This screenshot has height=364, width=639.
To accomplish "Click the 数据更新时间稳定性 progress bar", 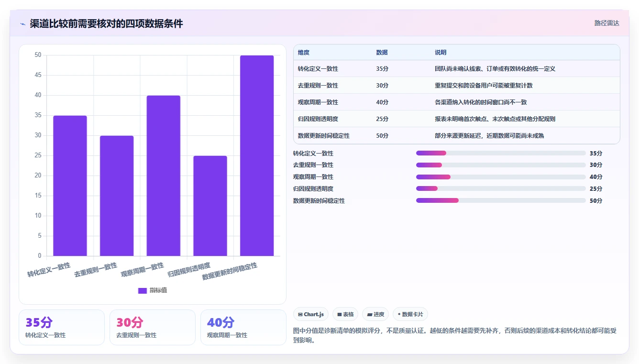I will (501, 200).
